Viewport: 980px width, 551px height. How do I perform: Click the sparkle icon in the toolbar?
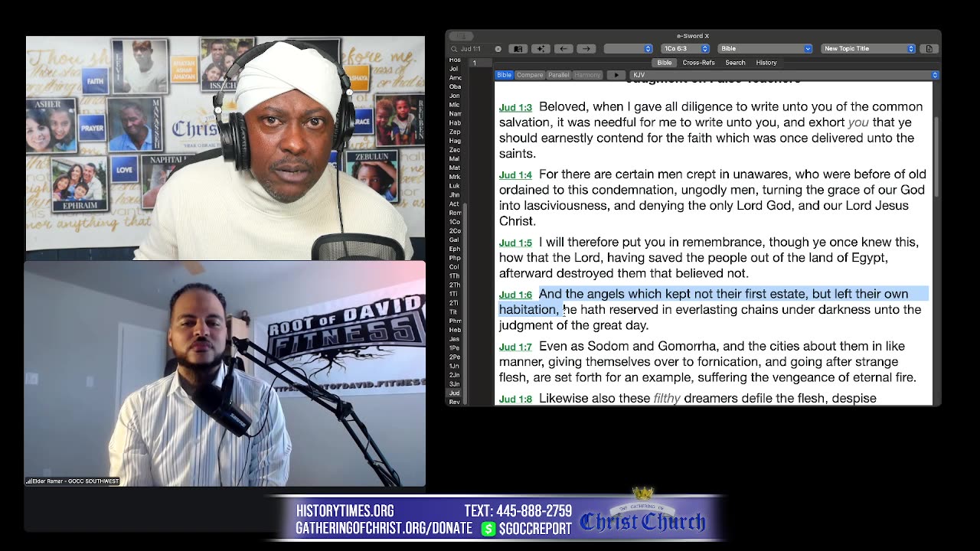[x=541, y=49]
